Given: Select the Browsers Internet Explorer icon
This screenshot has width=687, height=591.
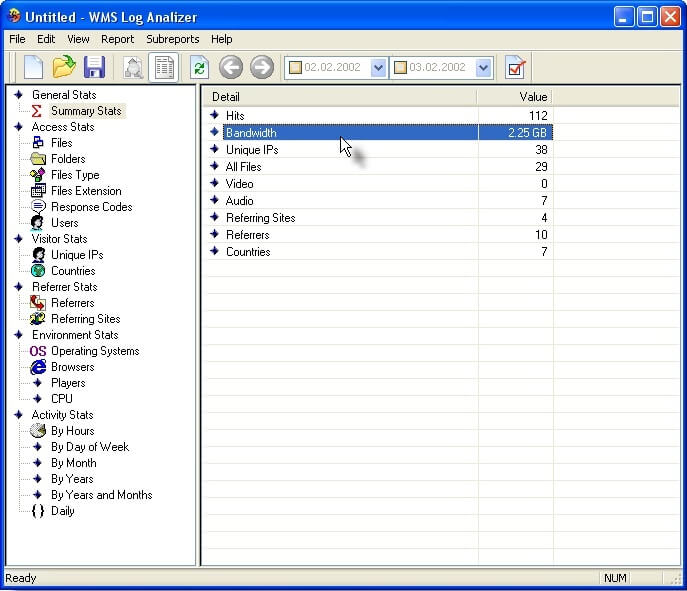Looking at the screenshot, I should 38,367.
